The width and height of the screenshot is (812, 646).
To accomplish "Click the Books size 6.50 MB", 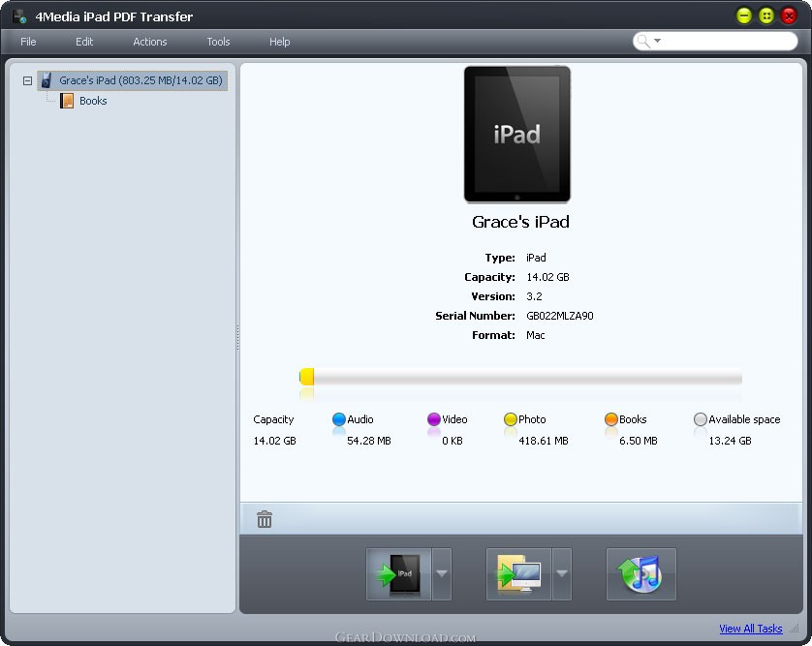I will click(x=638, y=441).
